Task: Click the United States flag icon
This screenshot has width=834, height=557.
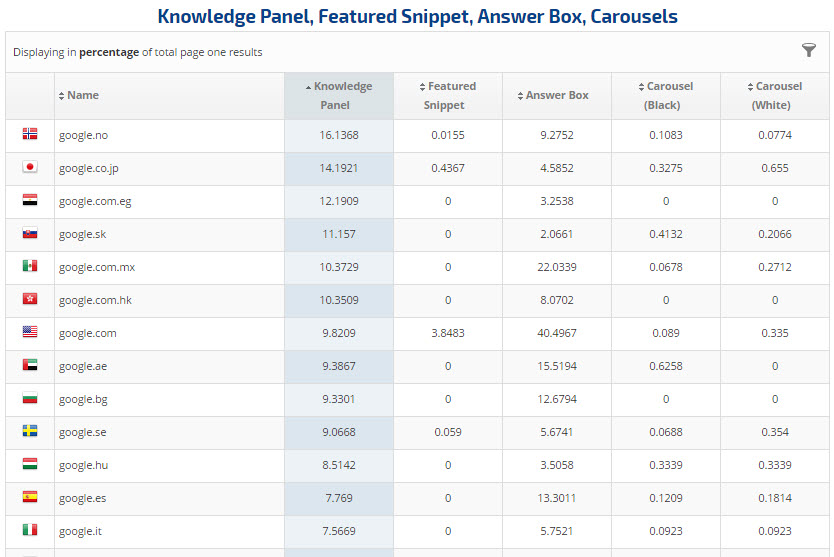Action: tap(30, 333)
